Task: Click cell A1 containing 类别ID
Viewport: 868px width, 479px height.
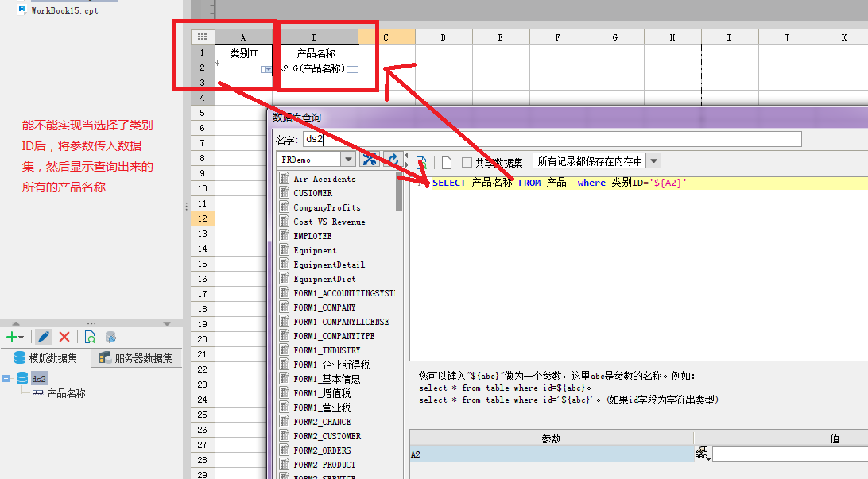Action: click(x=243, y=52)
